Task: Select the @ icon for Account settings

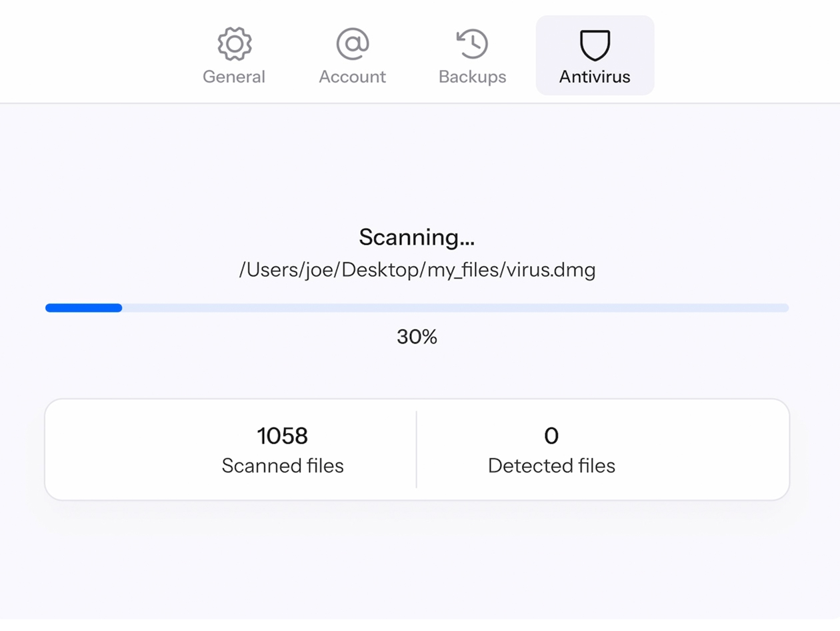Action: click(352, 42)
